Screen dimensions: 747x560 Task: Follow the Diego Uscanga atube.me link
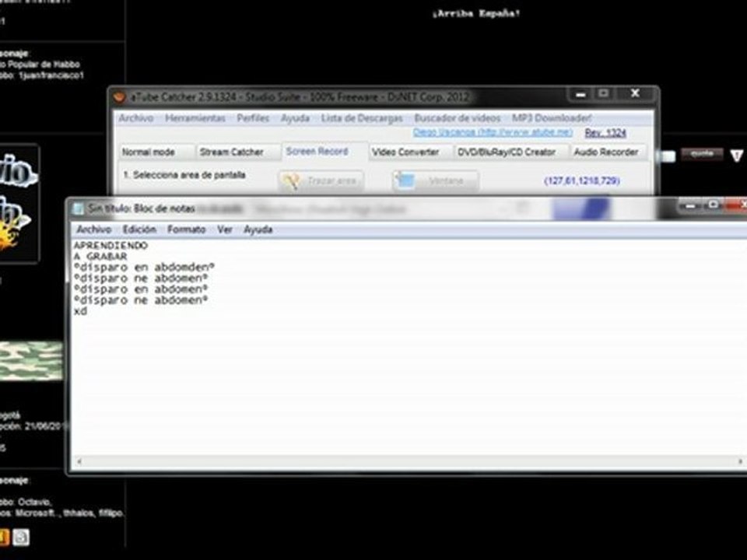pyautogui.click(x=493, y=132)
